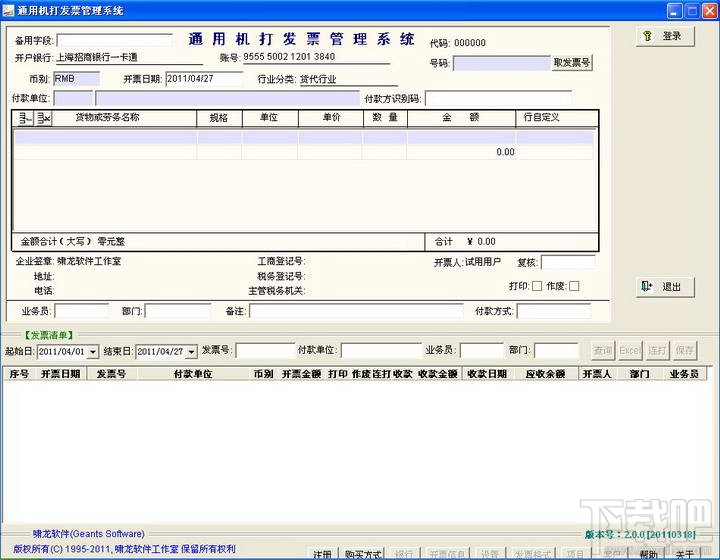
Task: Click the 开户银行 上海招商银行一卡通 value
Action: pos(97,57)
